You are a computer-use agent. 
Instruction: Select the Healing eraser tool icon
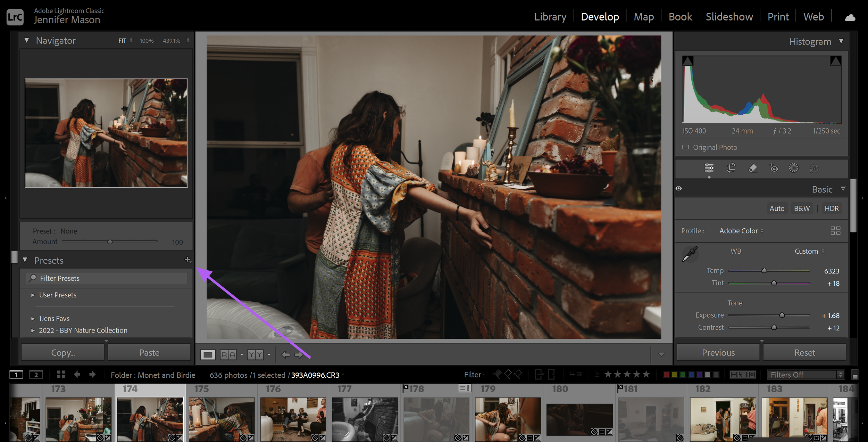click(x=752, y=168)
